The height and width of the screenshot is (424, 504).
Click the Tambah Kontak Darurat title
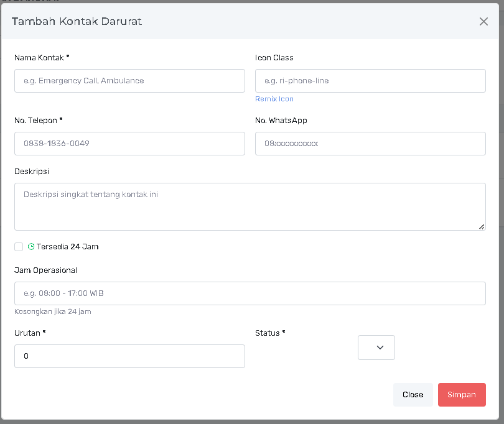pyautogui.click(x=77, y=22)
